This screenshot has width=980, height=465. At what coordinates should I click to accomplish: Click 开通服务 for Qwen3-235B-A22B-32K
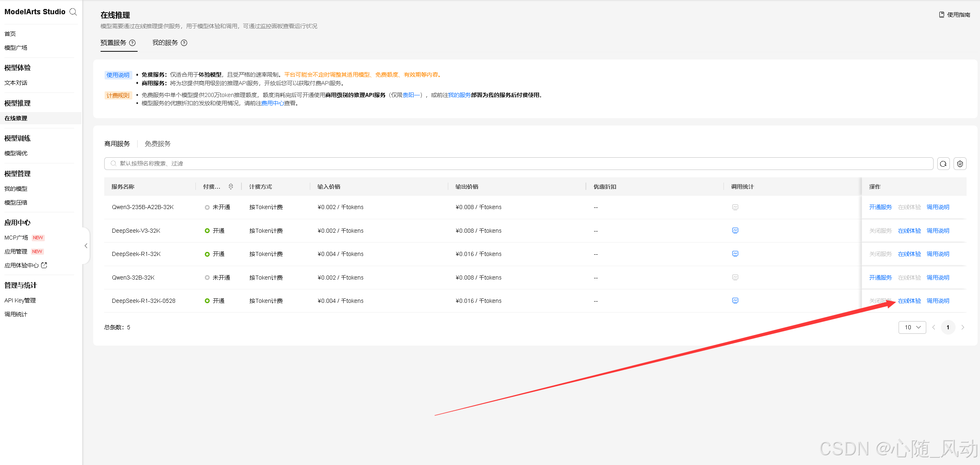[x=880, y=207]
